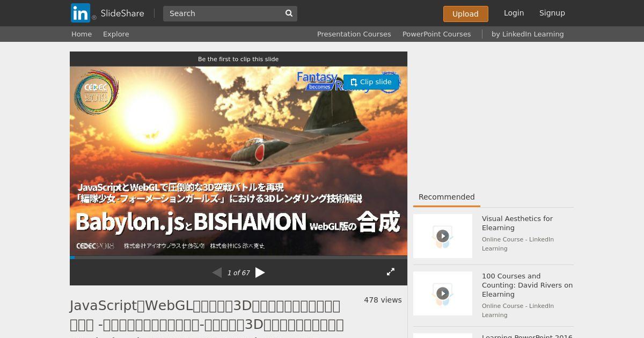Select the Recommended tab
644x338 pixels.
click(447, 197)
